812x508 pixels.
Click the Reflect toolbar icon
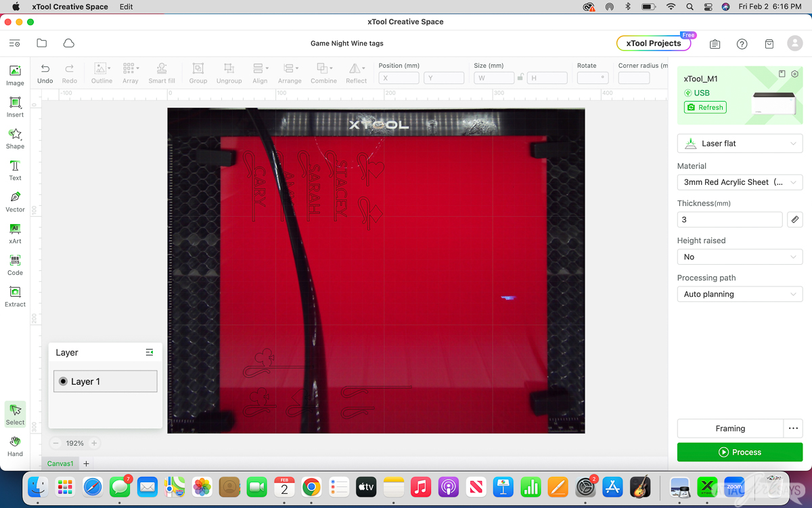(x=356, y=72)
